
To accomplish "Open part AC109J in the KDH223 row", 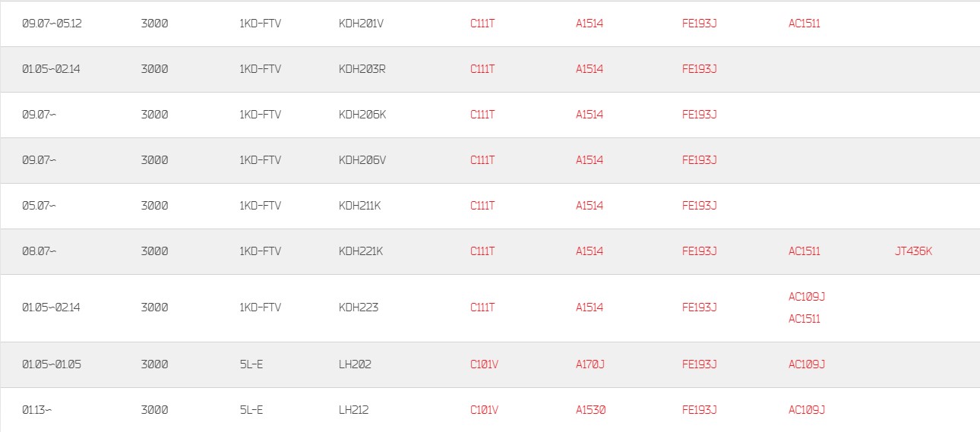I will point(807,297).
